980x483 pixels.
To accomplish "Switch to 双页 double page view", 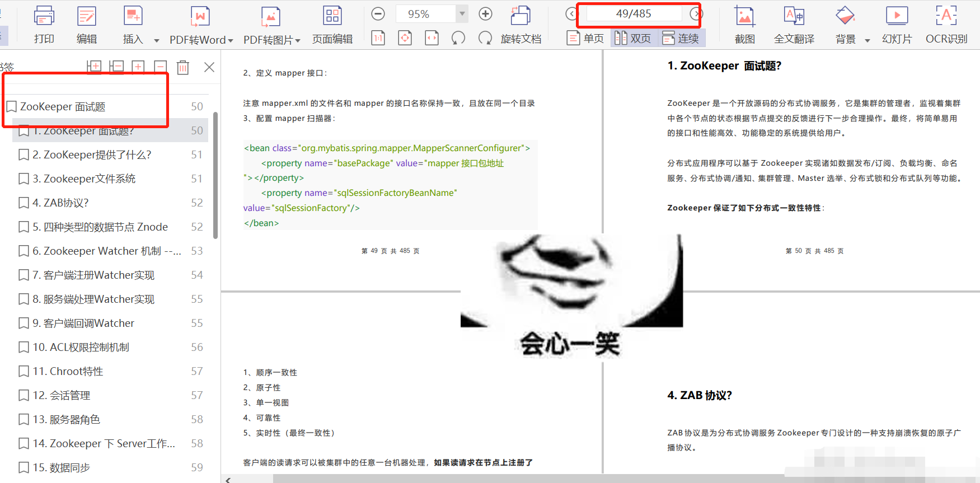I will (x=632, y=38).
